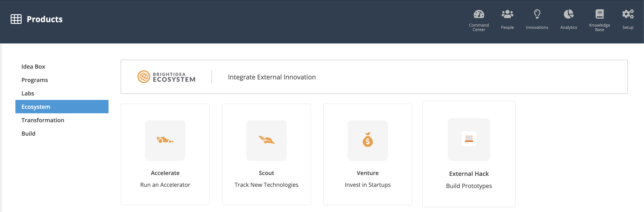This screenshot has height=212, width=644.
Task: Open the People icon in header
Action: [x=507, y=14]
